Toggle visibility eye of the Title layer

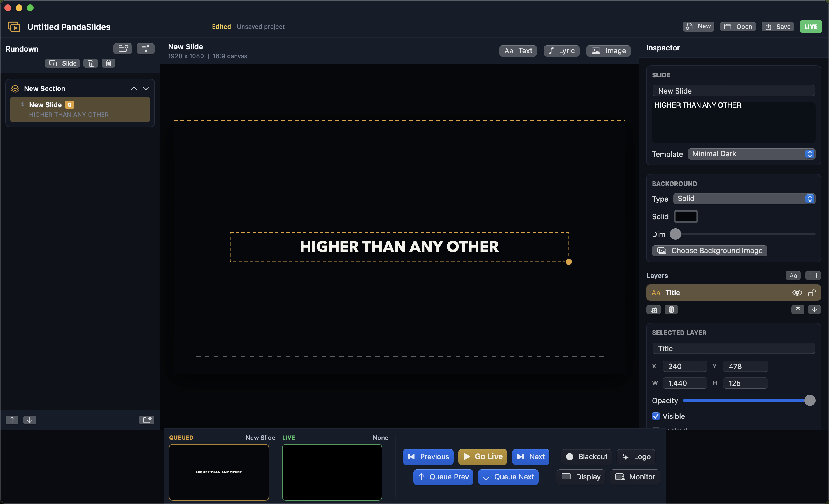point(797,293)
